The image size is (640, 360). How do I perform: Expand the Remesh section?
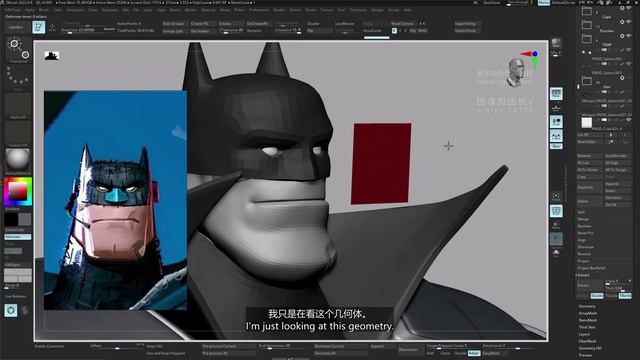(584, 254)
